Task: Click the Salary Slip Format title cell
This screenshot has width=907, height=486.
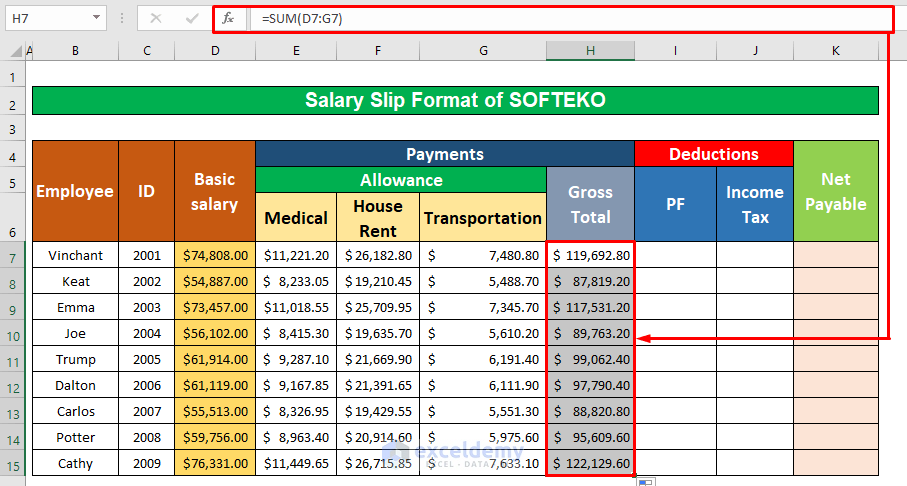Action: 455,100
